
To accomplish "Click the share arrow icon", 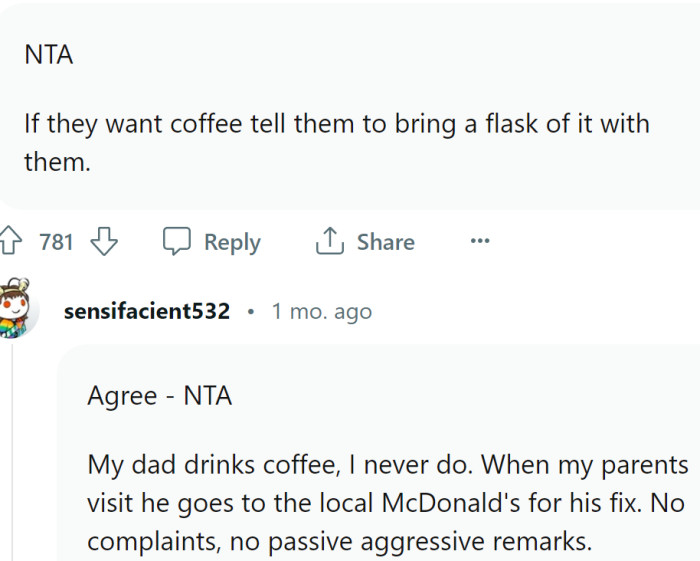I will pyautogui.click(x=329, y=241).
